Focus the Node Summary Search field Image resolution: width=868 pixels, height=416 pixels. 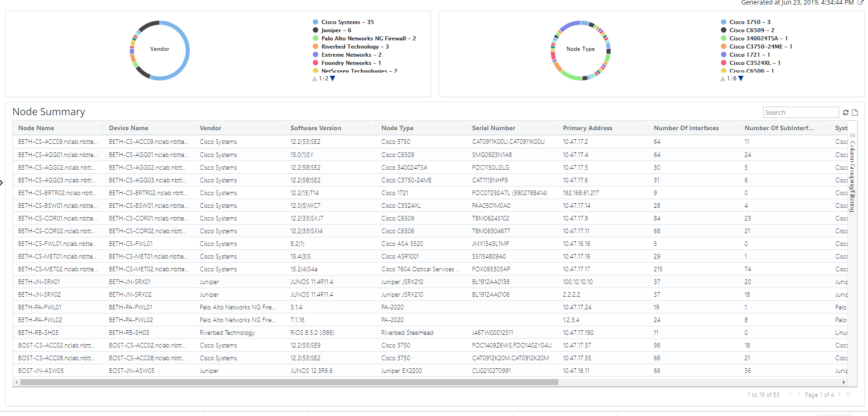pos(800,113)
